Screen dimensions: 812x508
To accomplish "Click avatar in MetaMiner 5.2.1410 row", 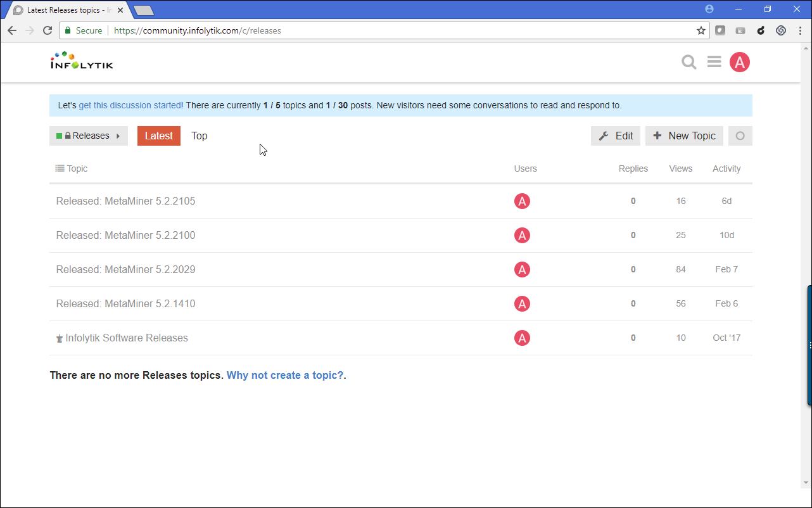I will coord(522,304).
